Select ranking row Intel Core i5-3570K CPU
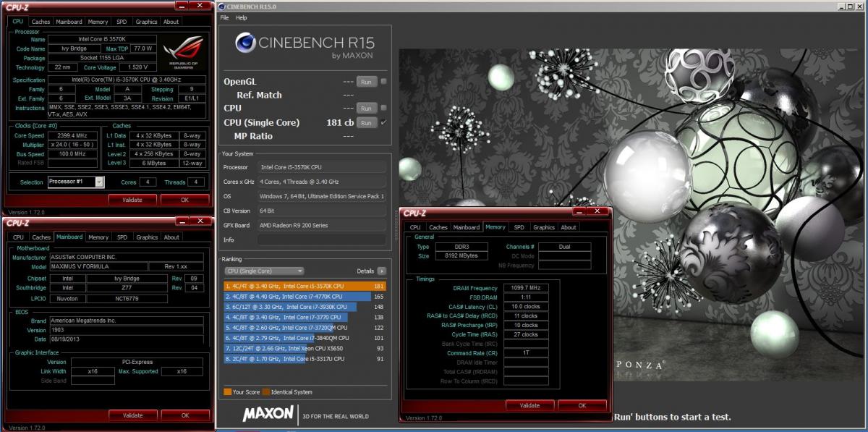Screen dimensions: 868x432 click(x=305, y=286)
